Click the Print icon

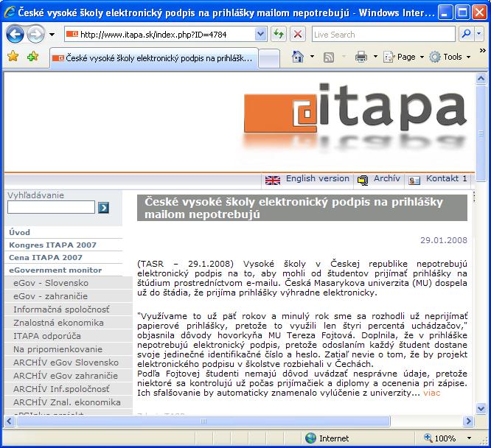(x=361, y=57)
